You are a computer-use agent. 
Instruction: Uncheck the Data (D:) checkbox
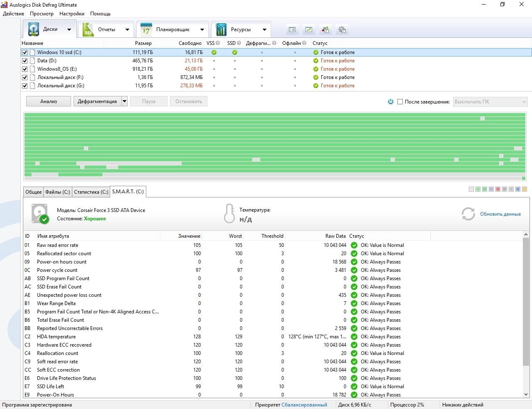click(x=25, y=61)
